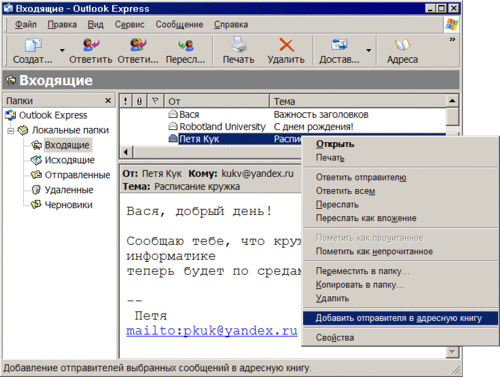Image resolution: width=500 pixels, height=377 pixels.
Task: Open the mailto:pkuk@yandex.ru link
Action: click(212, 331)
